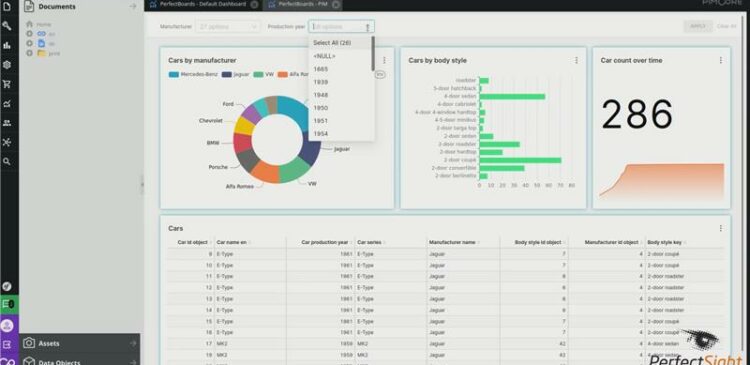Close the PerfectBoards PIM tab
750x365 pixels.
point(336,4)
